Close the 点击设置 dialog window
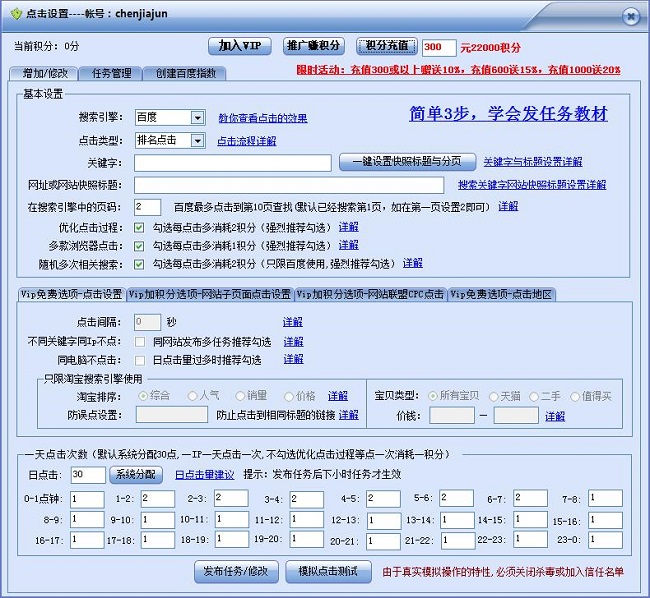Screen dimensions: 650x598 pos(631,17)
